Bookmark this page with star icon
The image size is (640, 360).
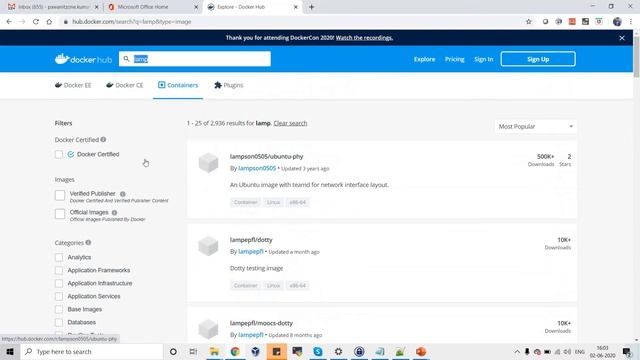[529, 22]
